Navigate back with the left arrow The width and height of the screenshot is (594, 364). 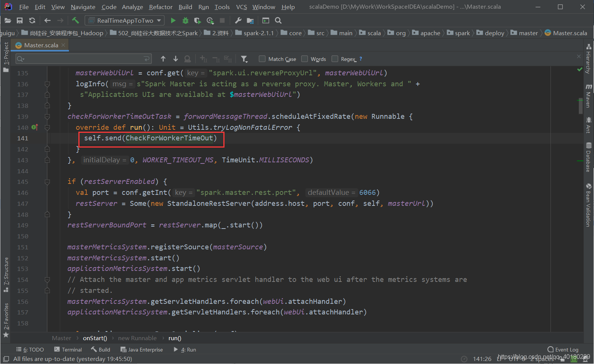coord(47,20)
